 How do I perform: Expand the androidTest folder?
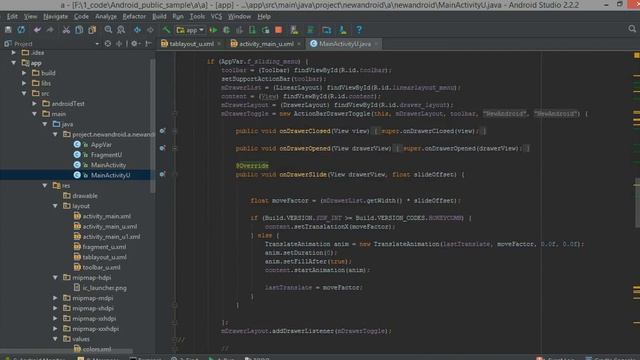(35, 104)
